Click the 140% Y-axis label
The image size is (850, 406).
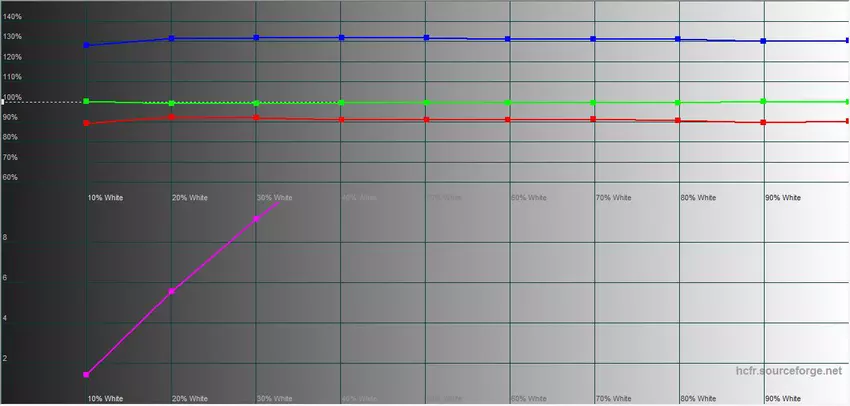13,17
